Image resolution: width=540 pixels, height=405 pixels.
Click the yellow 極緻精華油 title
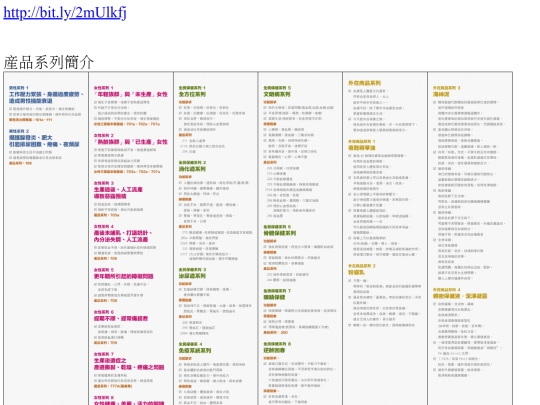(362, 147)
